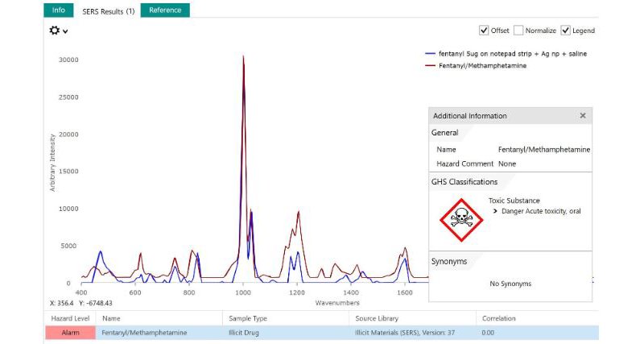Click the Hazard Comment None value
This screenshot has height=344, width=644.
(x=507, y=164)
